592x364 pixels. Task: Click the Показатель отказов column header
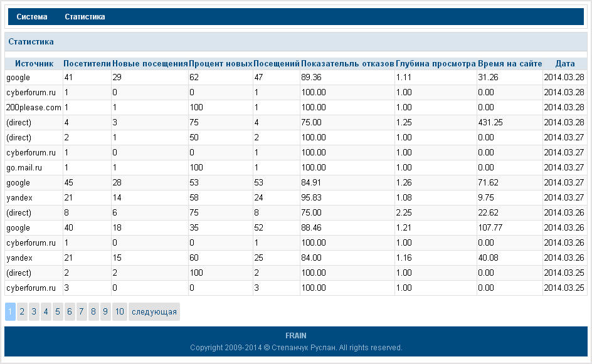pos(347,64)
